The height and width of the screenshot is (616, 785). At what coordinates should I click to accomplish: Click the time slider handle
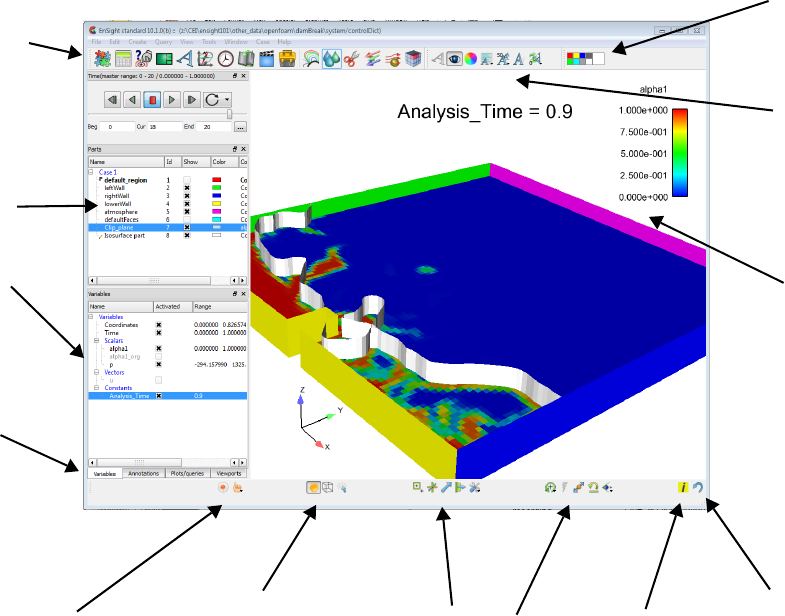point(229,114)
